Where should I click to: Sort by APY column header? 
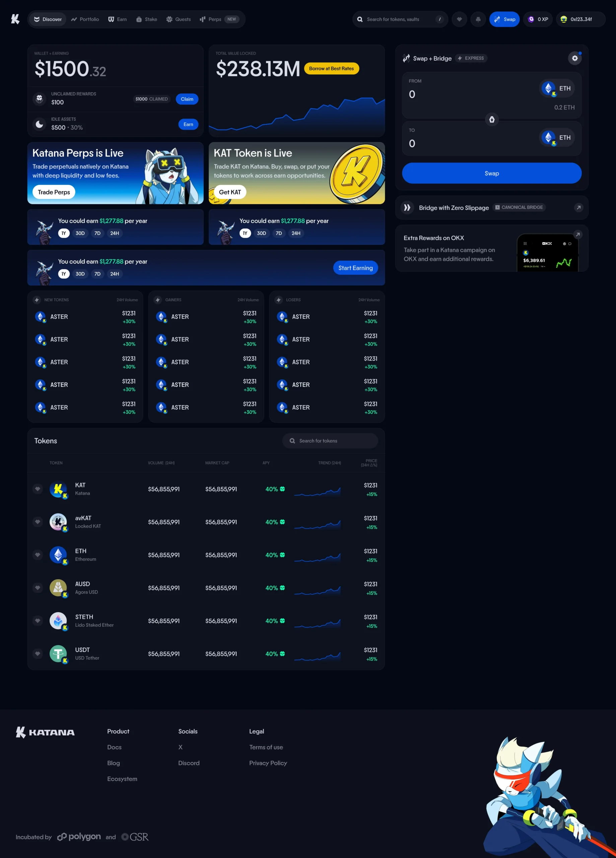pos(266,463)
